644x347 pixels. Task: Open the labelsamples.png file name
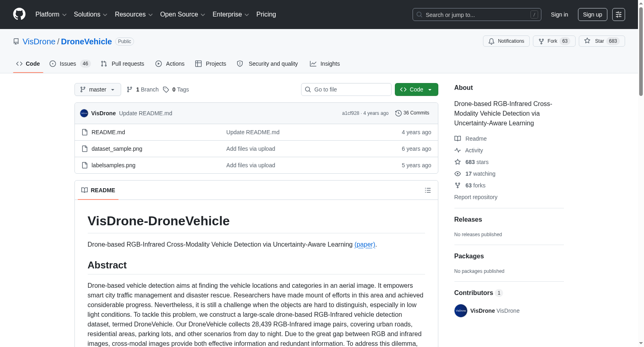coord(114,165)
